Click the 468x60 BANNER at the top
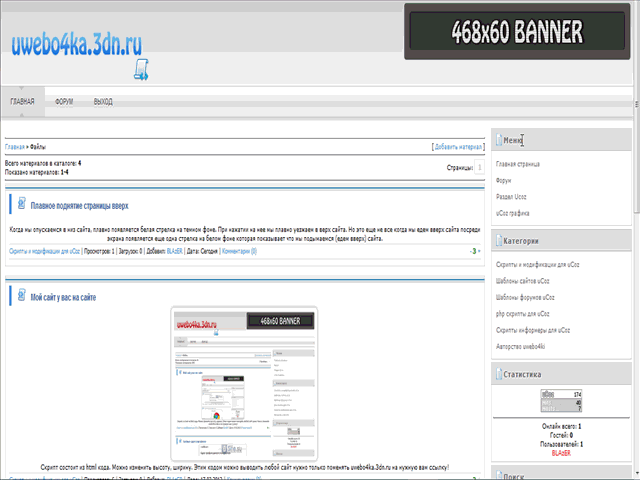The width and height of the screenshot is (640, 480). click(x=521, y=32)
